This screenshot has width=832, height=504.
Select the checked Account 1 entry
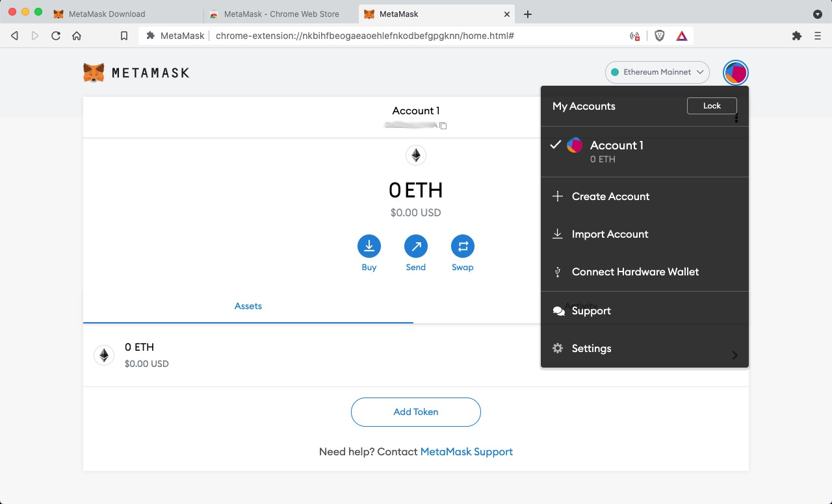pyautogui.click(x=645, y=151)
